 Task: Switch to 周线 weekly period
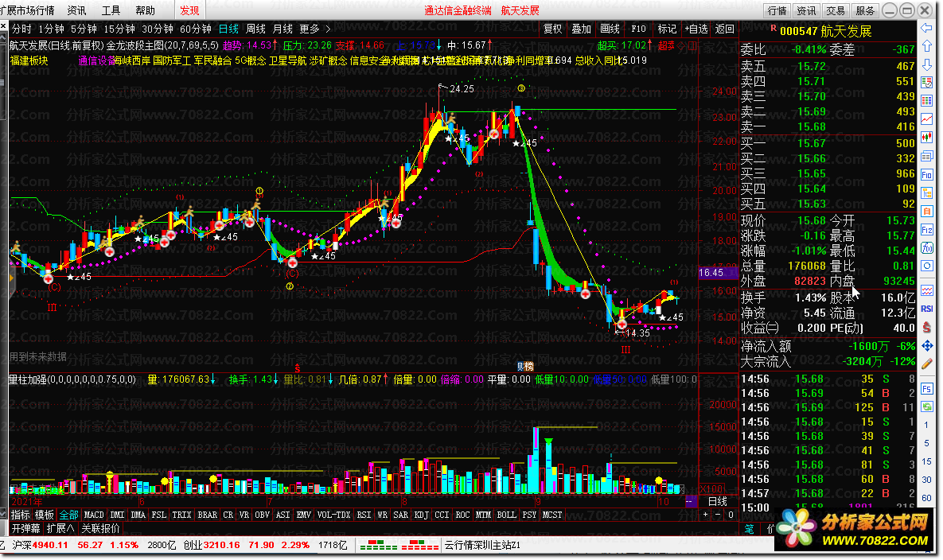click(x=255, y=29)
